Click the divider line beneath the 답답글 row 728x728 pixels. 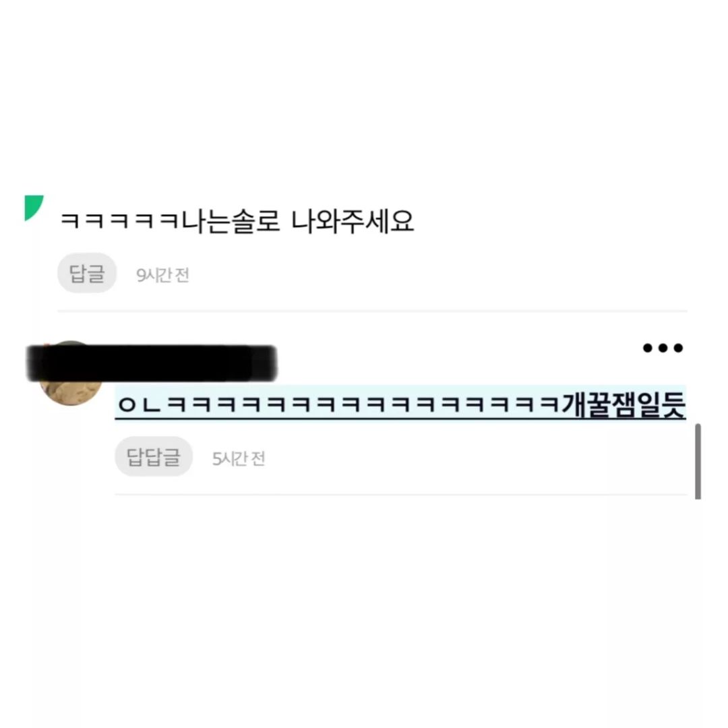point(401,495)
